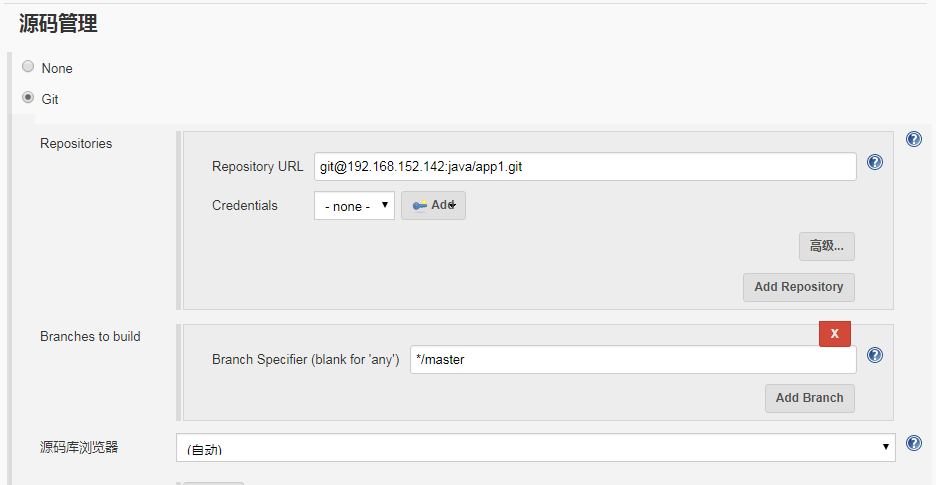Click the 高级... advanced button
The width and height of the screenshot is (936, 485).
[827, 246]
